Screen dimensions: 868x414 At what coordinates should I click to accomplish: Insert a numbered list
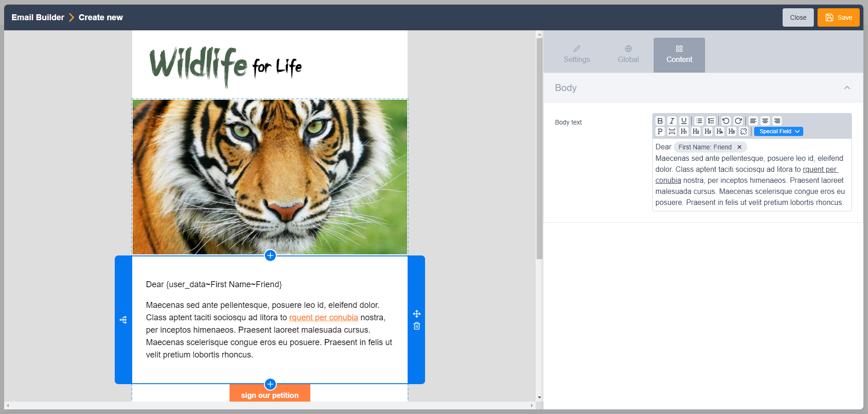pyautogui.click(x=711, y=121)
